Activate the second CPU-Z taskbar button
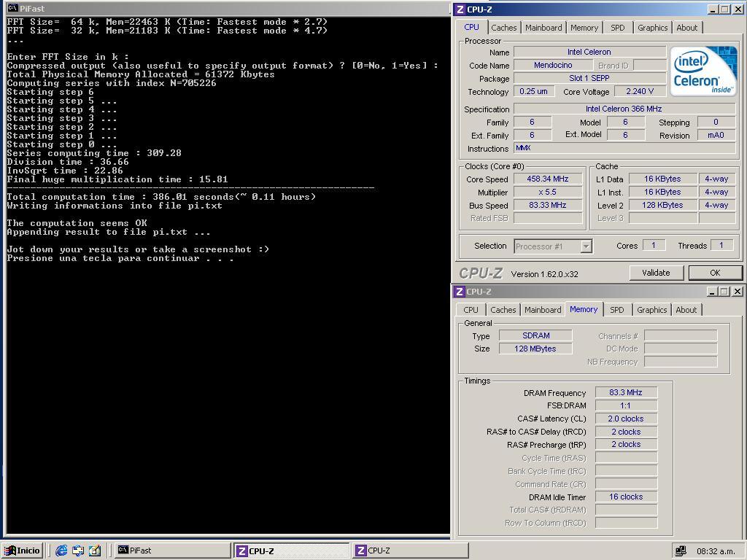747x560 pixels. (x=411, y=551)
